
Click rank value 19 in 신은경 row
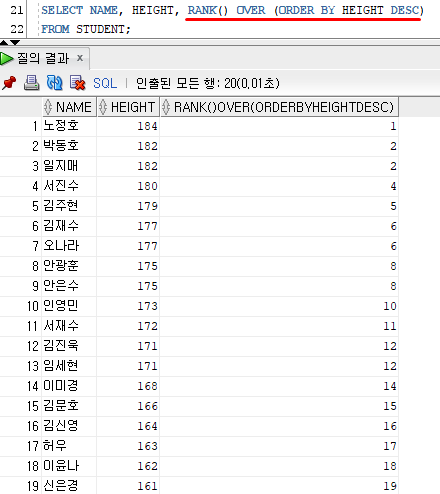390,486
